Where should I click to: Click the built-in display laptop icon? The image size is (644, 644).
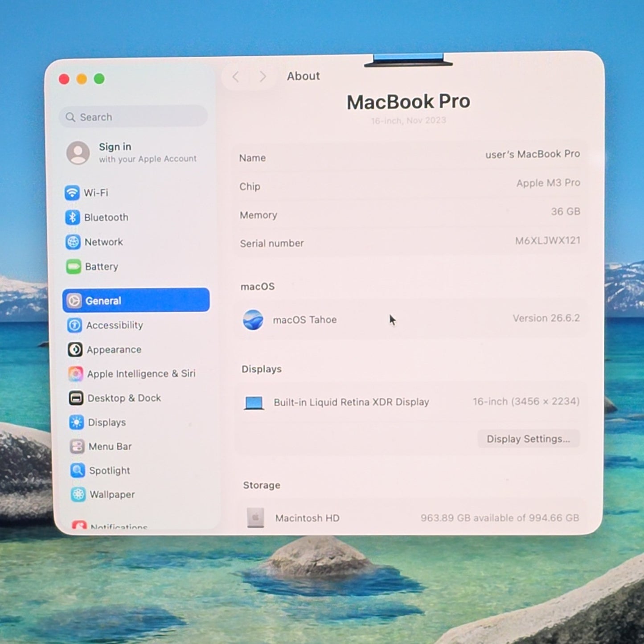(254, 403)
